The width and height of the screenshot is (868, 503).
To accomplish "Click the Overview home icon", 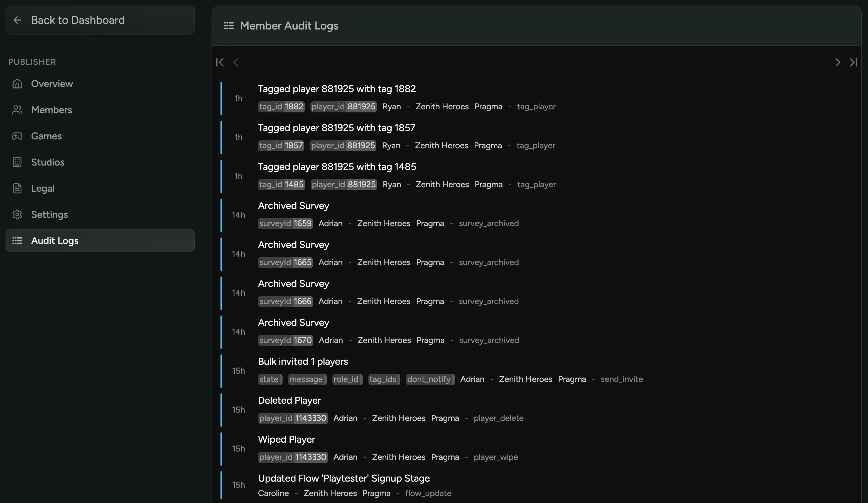I will [x=18, y=84].
